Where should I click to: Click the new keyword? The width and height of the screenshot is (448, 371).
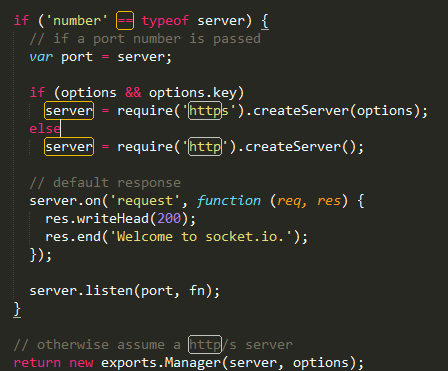(81, 363)
